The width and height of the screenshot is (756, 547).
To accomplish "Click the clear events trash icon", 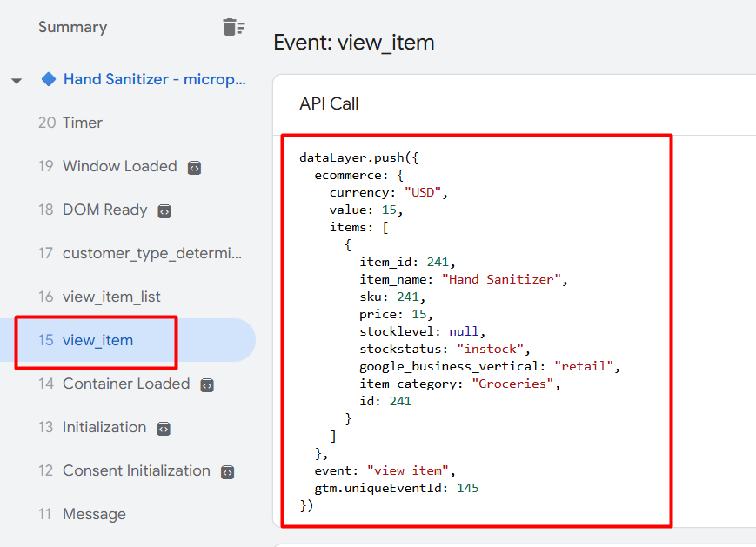I will pos(233,27).
